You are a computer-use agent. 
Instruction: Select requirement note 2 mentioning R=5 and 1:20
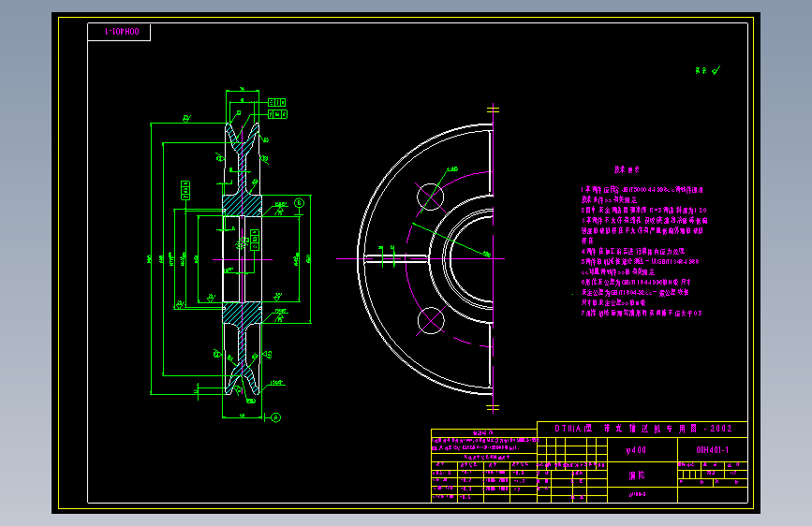pos(643,211)
